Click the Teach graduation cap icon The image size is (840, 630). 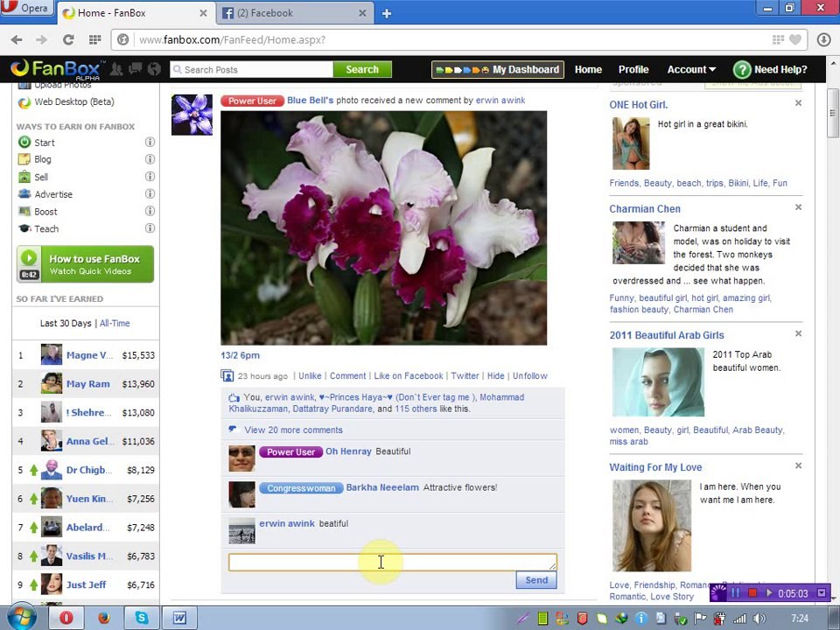(x=24, y=229)
